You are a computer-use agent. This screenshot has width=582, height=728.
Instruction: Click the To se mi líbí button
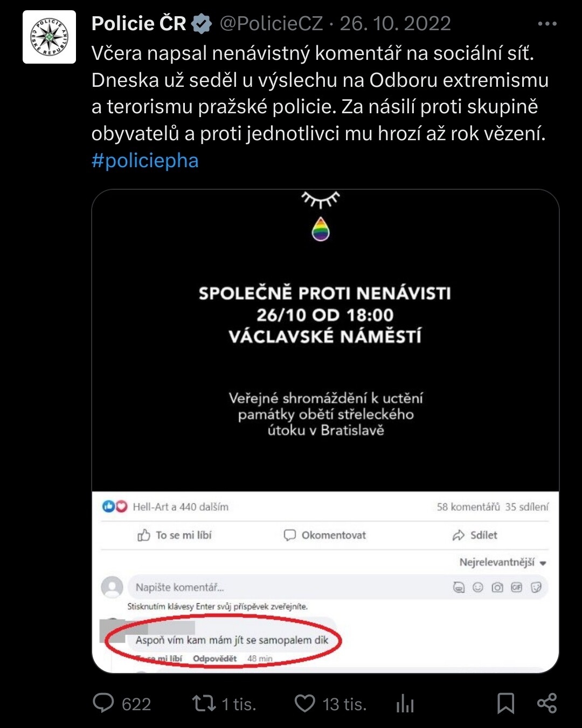point(175,535)
